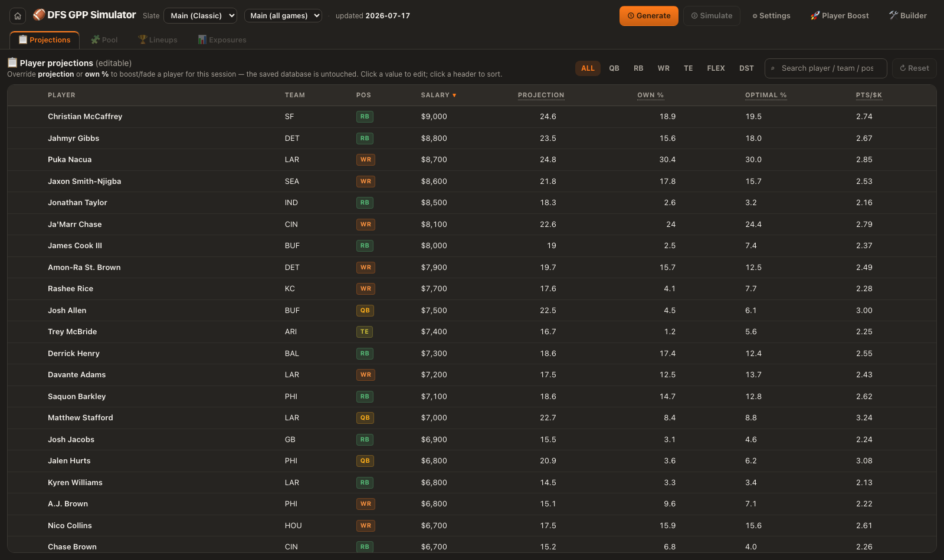Click the tools icon on Builder
The image size is (944, 560).
[x=893, y=15]
